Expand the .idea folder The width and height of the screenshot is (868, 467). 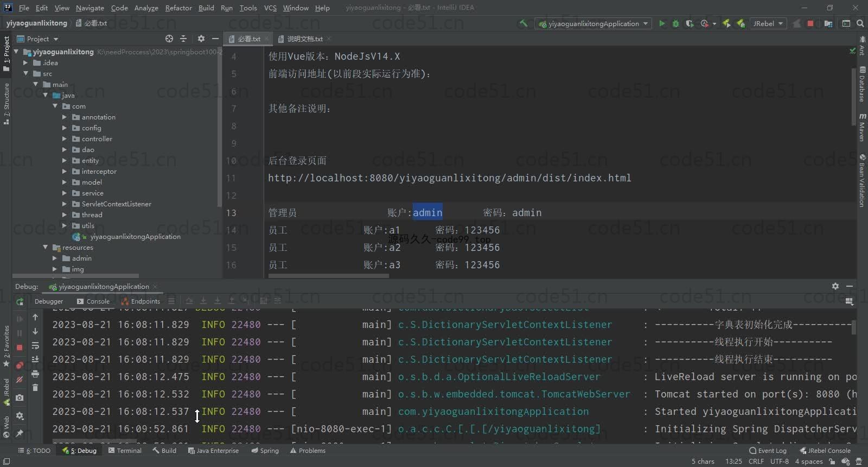(x=25, y=62)
